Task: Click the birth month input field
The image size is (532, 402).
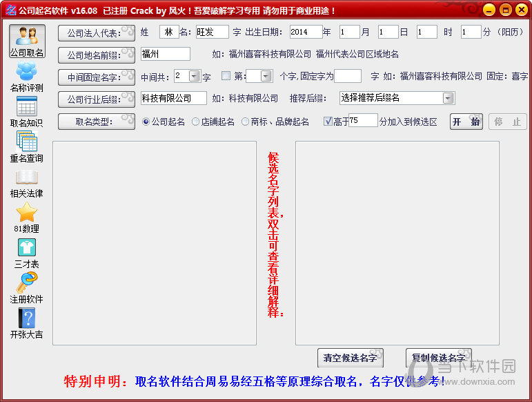Action: pyautogui.click(x=349, y=32)
